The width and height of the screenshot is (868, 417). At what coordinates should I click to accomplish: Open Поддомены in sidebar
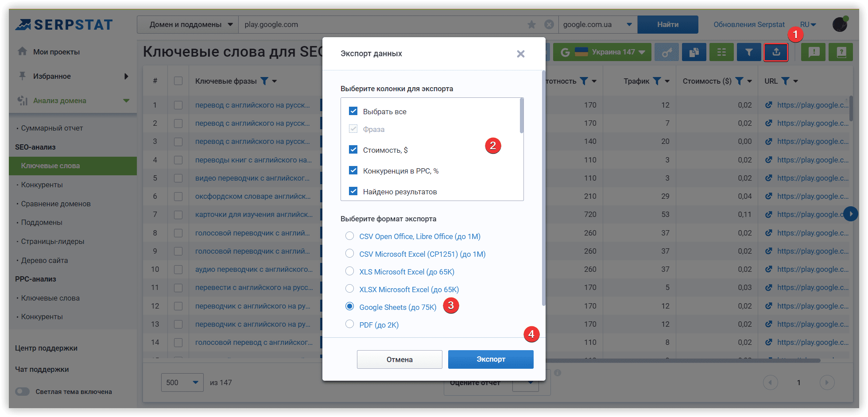pos(42,222)
